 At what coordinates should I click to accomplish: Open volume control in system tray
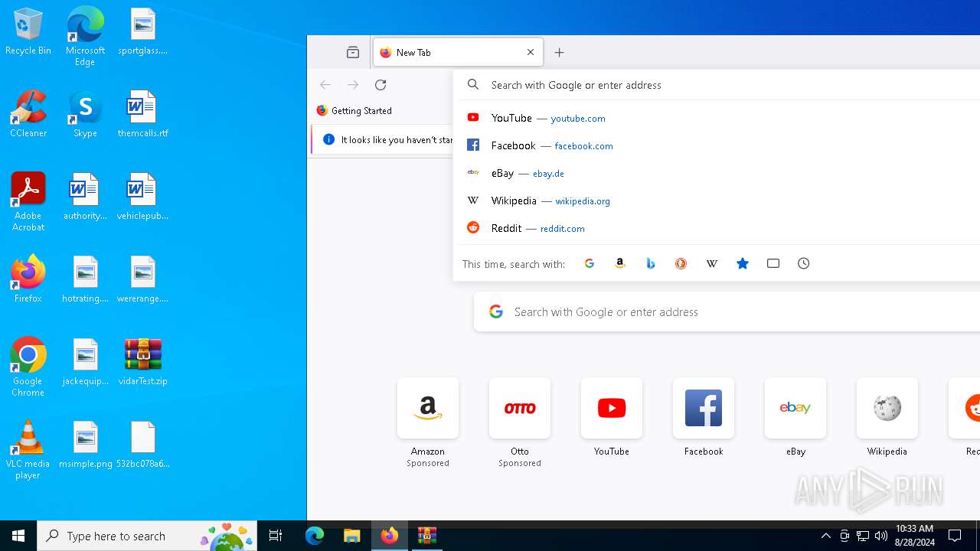881,536
